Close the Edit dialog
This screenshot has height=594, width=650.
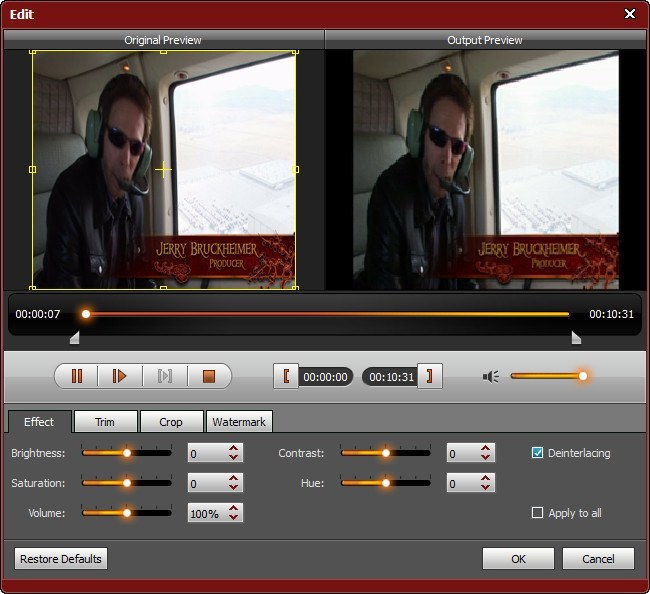pyautogui.click(x=630, y=14)
